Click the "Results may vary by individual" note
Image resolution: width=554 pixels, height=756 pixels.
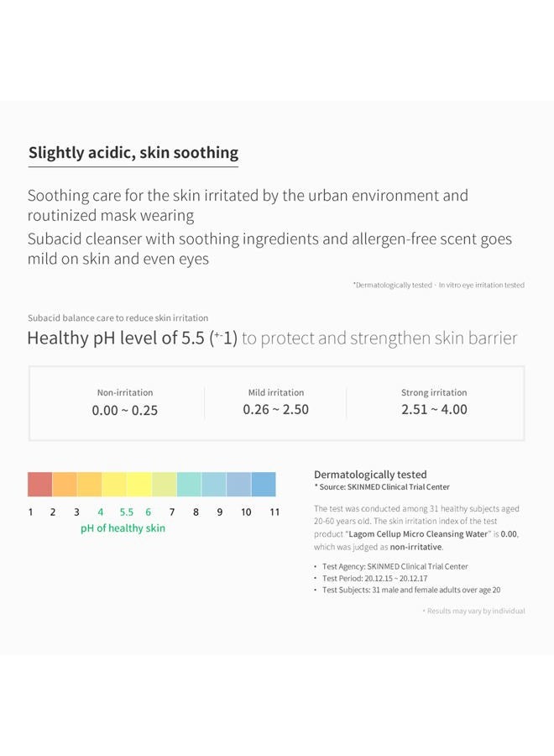click(x=475, y=611)
